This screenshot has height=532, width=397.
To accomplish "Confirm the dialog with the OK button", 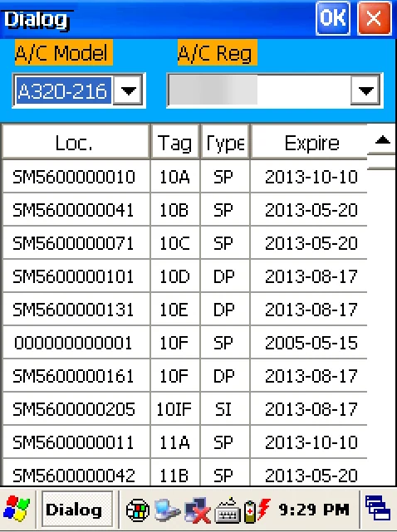I will click(x=333, y=18).
